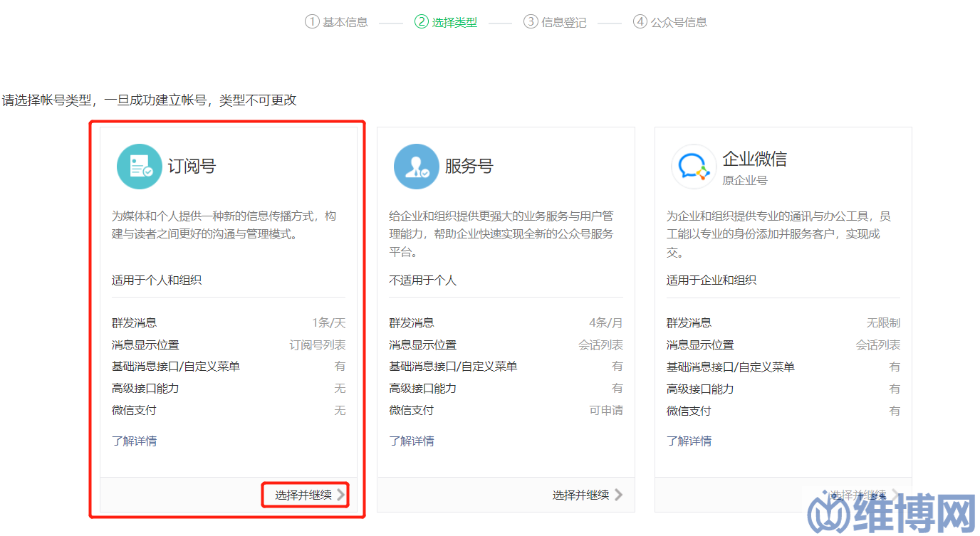980x536 pixels.
Task: Click 会话列表 value in 服务号 card
Action: (x=600, y=345)
